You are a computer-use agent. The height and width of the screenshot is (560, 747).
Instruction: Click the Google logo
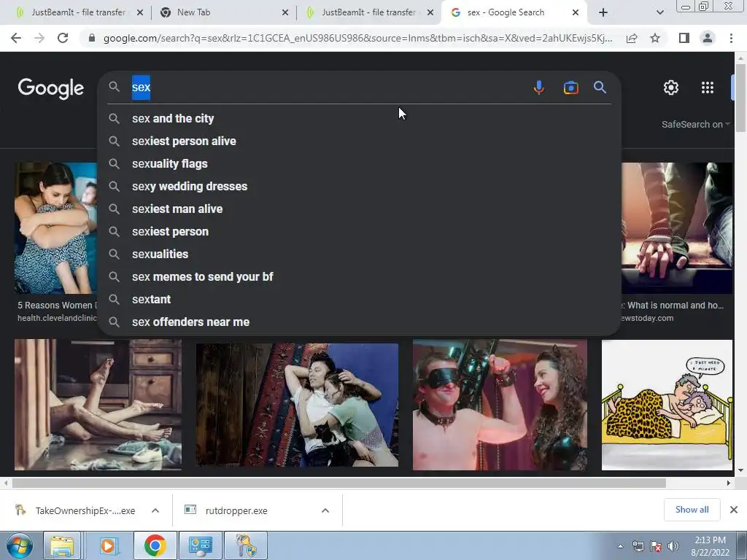pyautogui.click(x=51, y=88)
